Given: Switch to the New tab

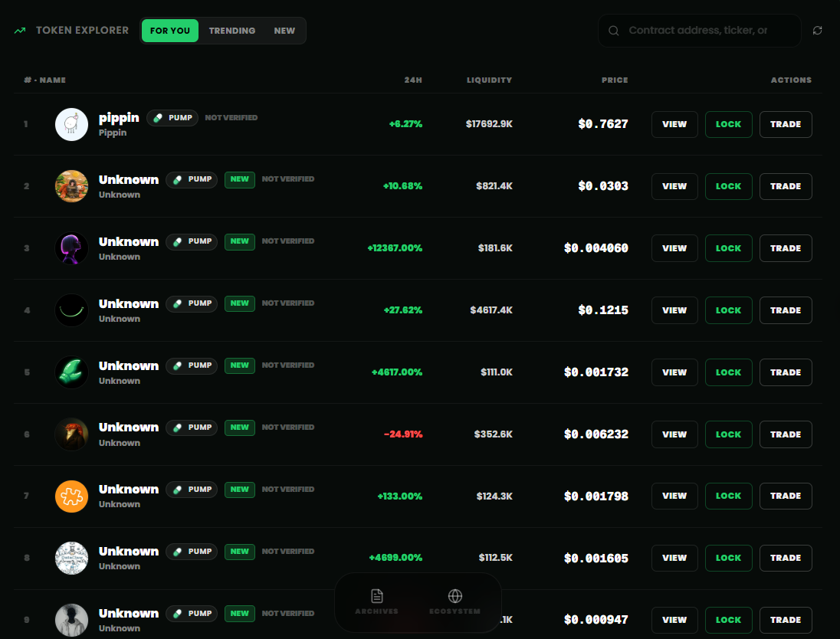Looking at the screenshot, I should tap(284, 31).
